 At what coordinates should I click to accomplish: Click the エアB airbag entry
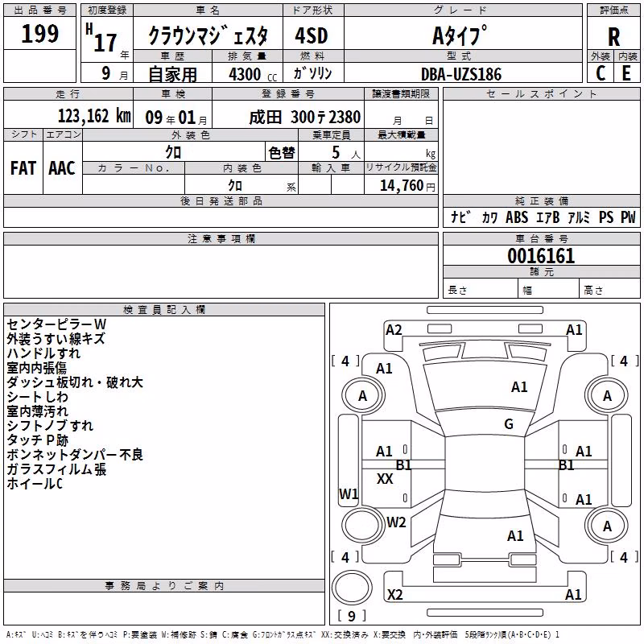coord(548,217)
